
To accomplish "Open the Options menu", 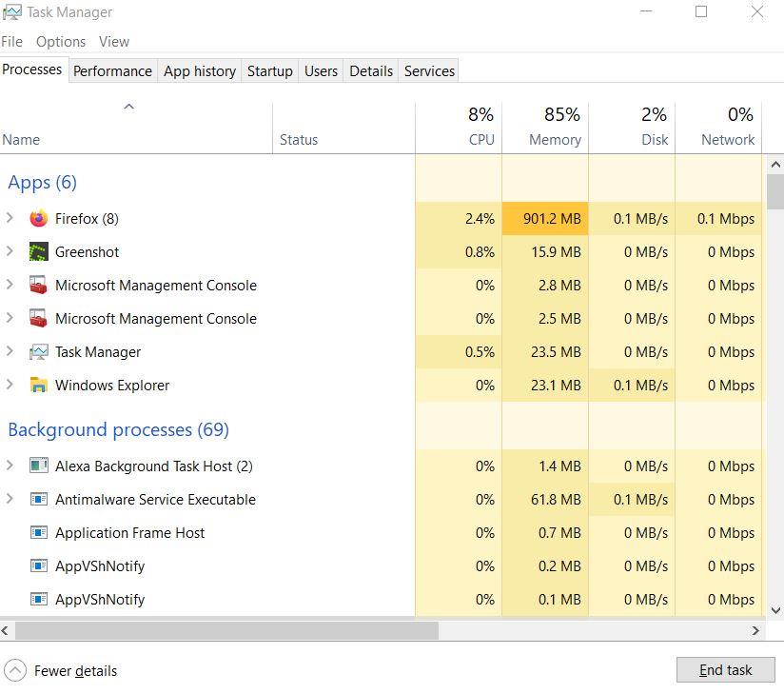I will 61,42.
